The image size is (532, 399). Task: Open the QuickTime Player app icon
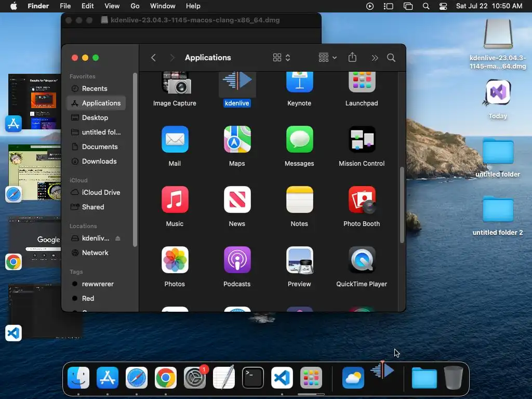(362, 260)
